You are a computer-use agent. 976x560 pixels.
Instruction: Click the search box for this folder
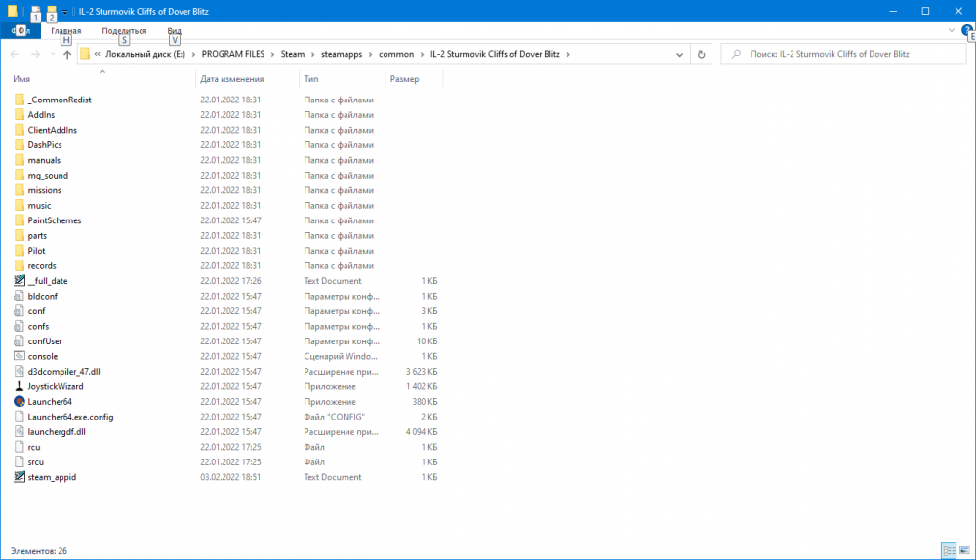pyautogui.click(x=839, y=55)
